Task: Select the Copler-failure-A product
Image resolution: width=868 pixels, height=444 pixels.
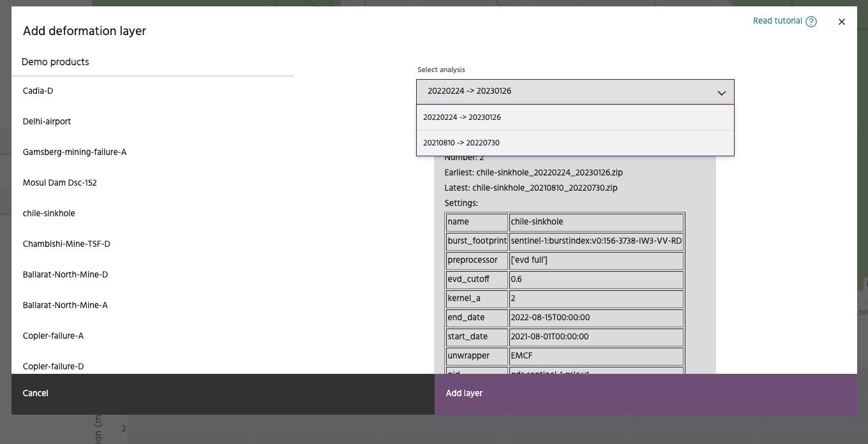Action: (x=53, y=336)
